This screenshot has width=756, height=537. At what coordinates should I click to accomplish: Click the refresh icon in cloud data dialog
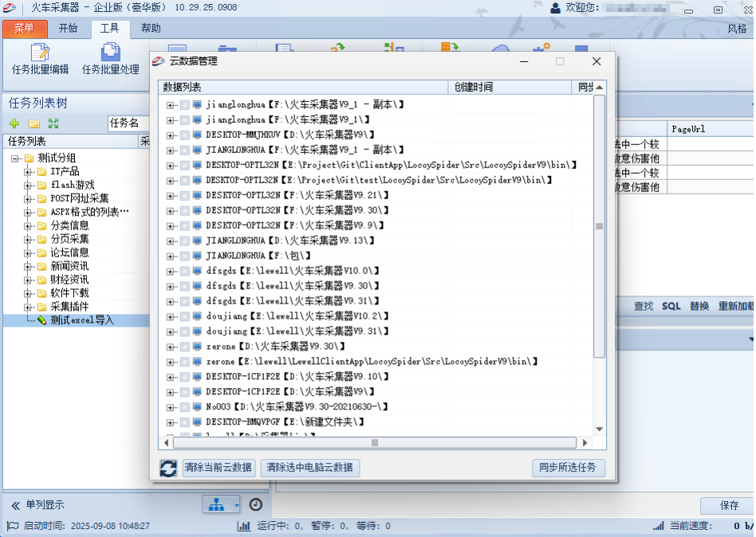click(168, 468)
